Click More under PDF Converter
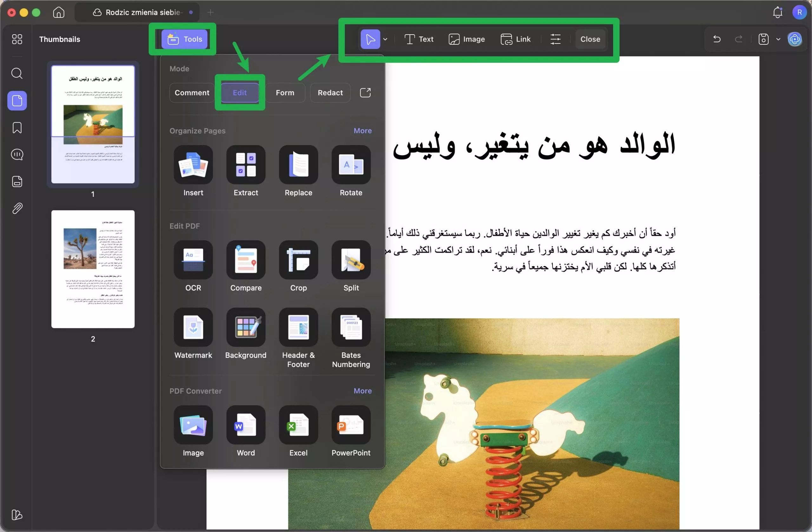The image size is (812, 532). [362, 391]
